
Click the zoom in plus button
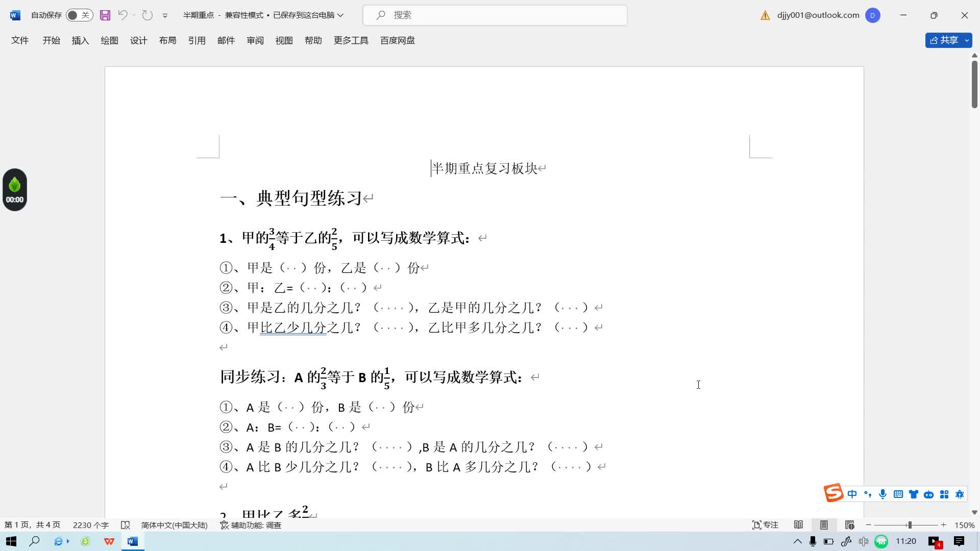coord(944,525)
